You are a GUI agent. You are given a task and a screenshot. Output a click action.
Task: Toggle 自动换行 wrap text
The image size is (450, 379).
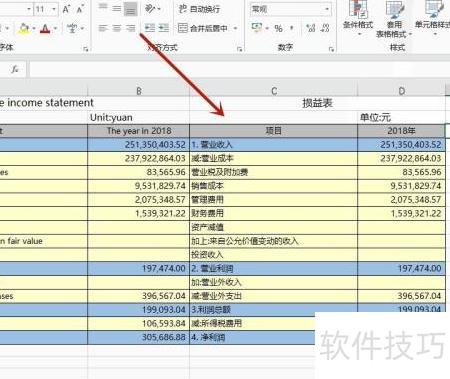pos(199,9)
